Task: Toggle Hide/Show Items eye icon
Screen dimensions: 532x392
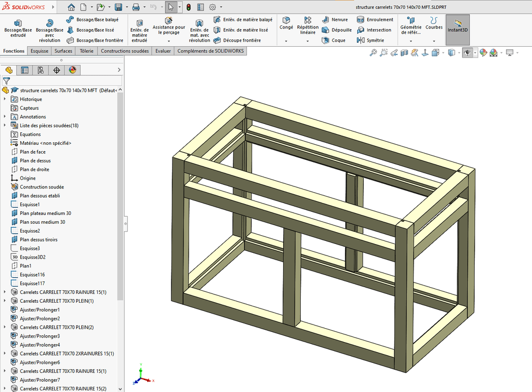Action: click(468, 52)
